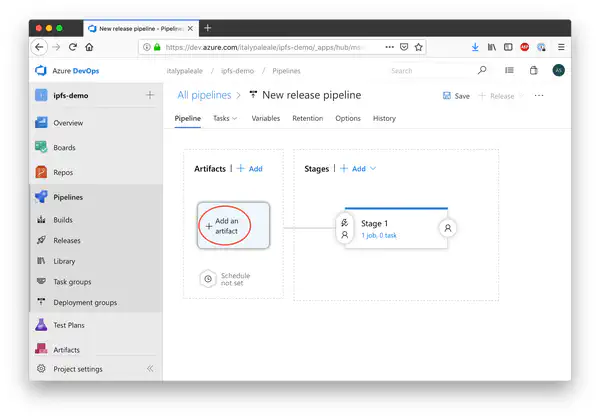Open the more actions ellipsis menu
Screen dimensions: 600x419
pyautogui.click(x=539, y=96)
